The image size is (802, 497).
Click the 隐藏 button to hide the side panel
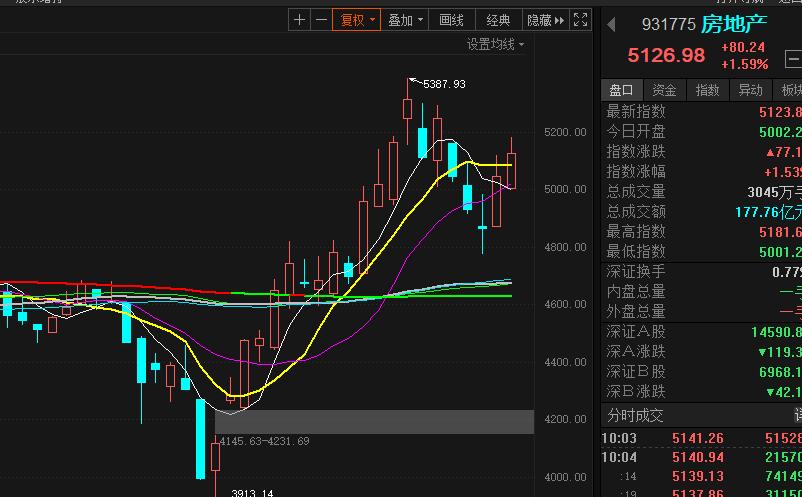(545, 20)
